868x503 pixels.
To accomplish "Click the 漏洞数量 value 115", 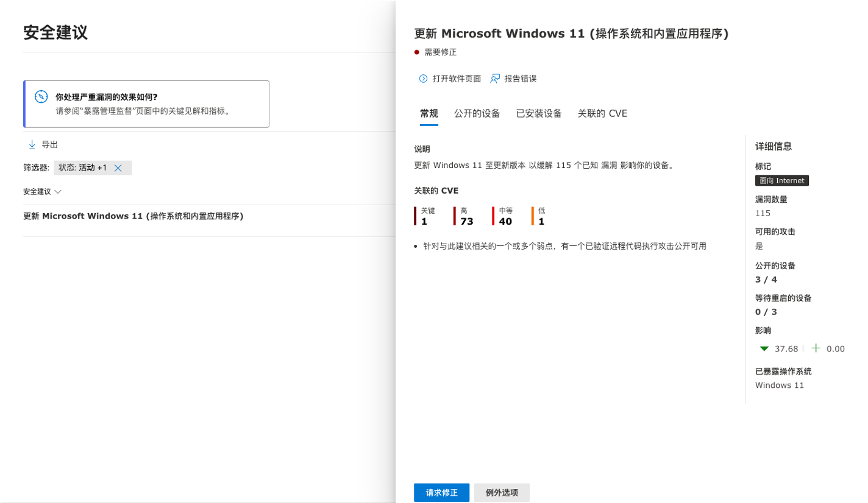I will pos(763,213).
